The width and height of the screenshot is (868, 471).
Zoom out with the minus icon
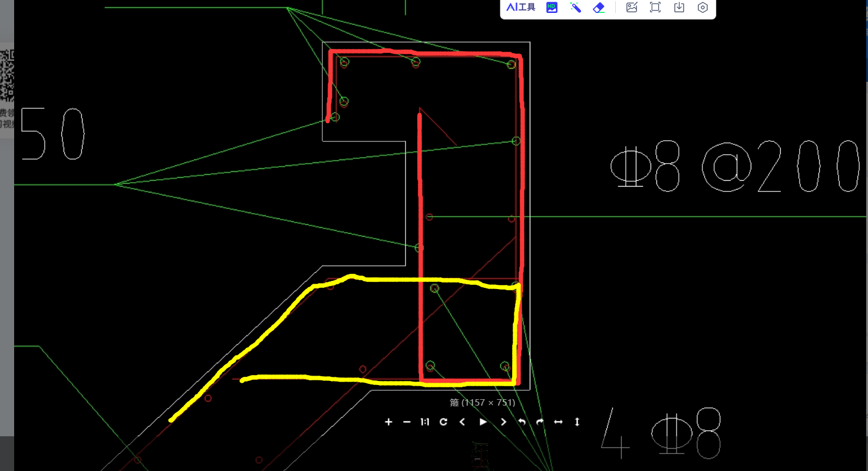pos(407,422)
